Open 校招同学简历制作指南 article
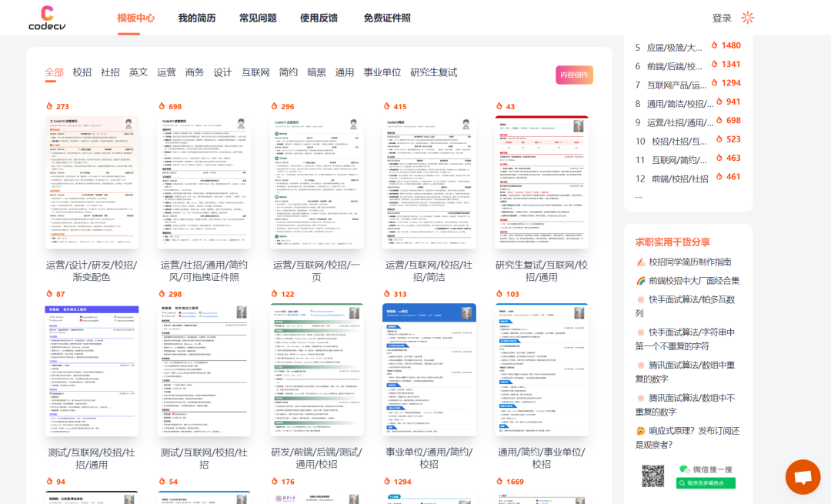This screenshot has height=504, width=831. point(690,262)
